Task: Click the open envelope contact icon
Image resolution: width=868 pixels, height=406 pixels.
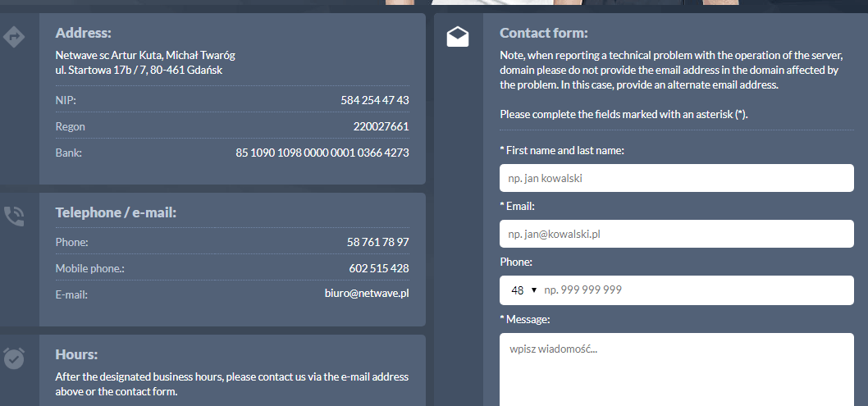Action: click(457, 37)
